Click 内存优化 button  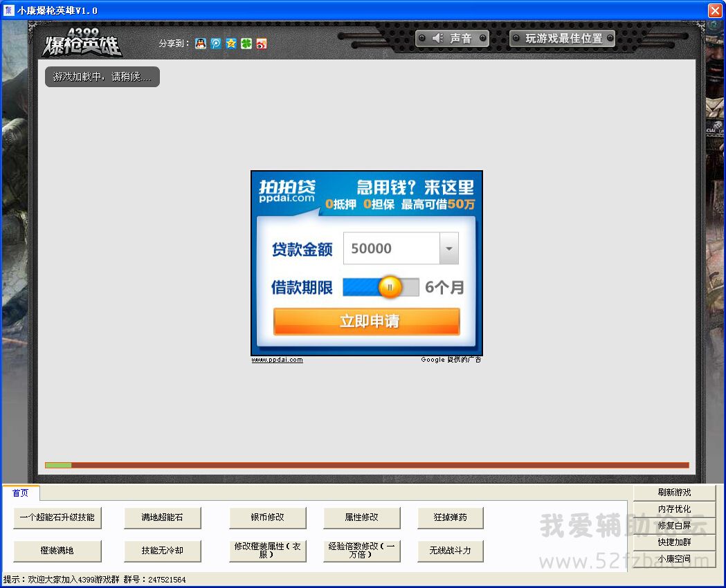(x=675, y=509)
